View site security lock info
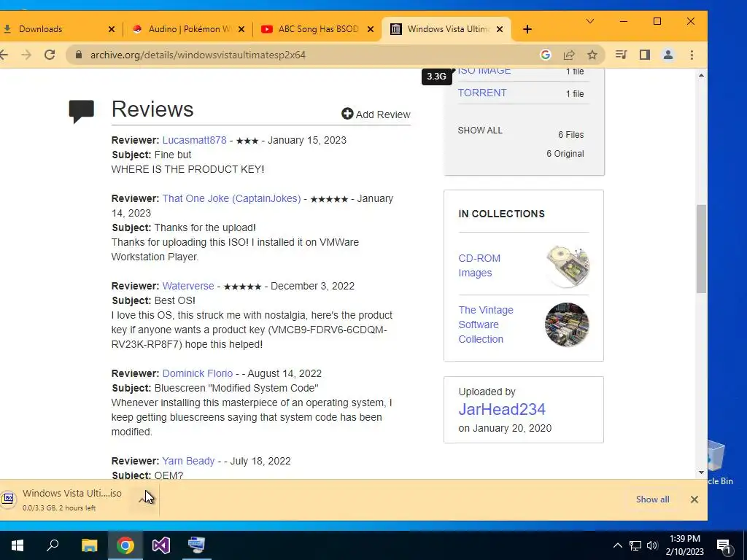The height and width of the screenshot is (560, 747). pyautogui.click(x=79, y=55)
